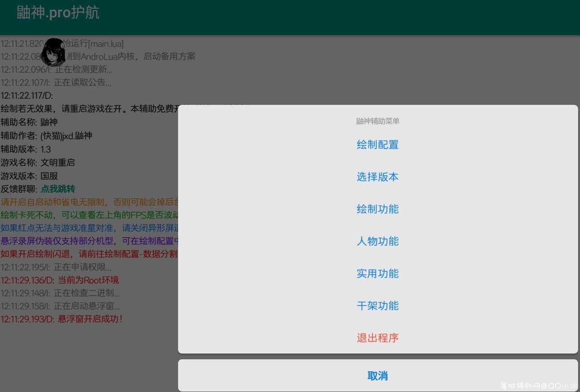Screen dimensions: 580x392
Task: Click the green 绘制卡死不动 notice line
Action: [90, 215]
